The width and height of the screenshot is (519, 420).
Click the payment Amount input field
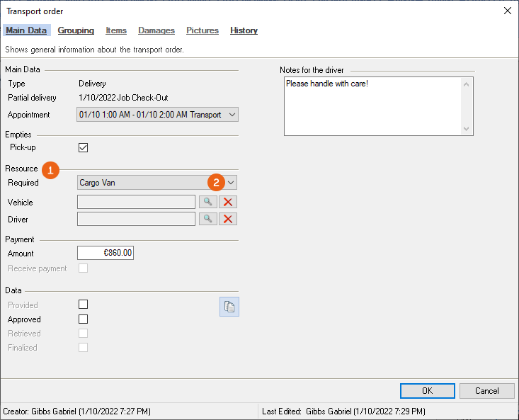click(x=105, y=253)
